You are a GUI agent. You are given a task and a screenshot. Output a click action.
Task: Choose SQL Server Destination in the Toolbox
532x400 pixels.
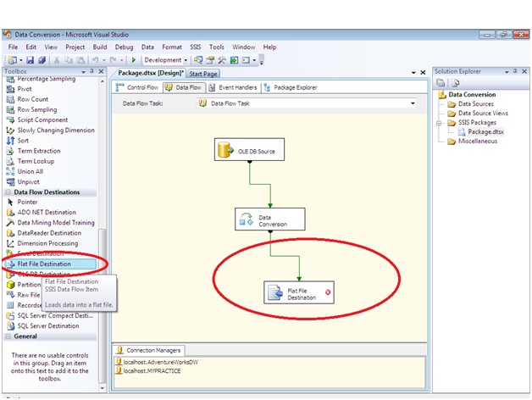click(x=48, y=325)
